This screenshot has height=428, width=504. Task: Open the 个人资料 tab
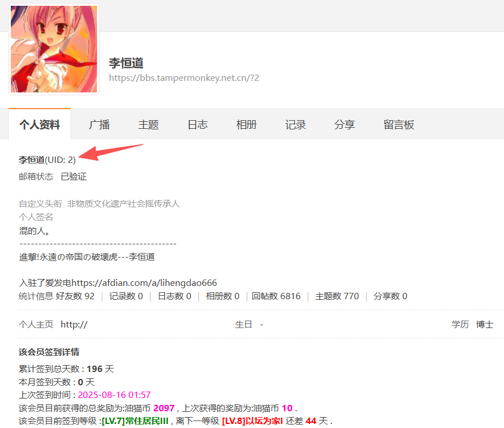39,124
